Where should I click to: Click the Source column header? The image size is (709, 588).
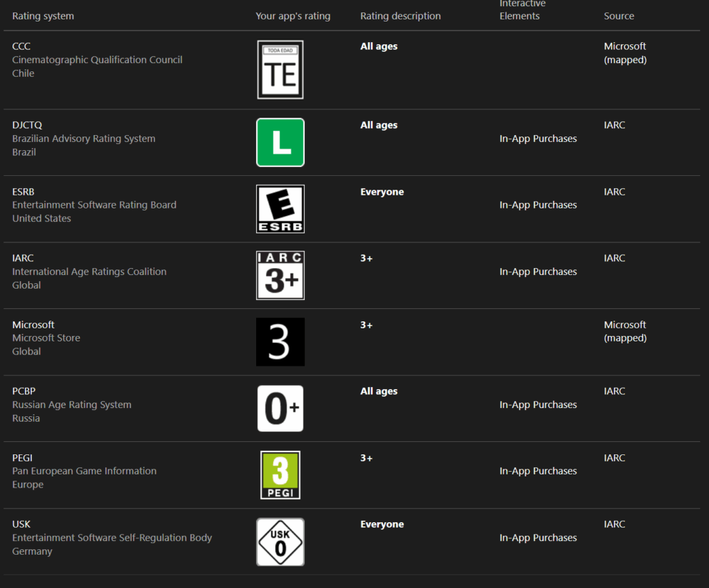point(619,16)
